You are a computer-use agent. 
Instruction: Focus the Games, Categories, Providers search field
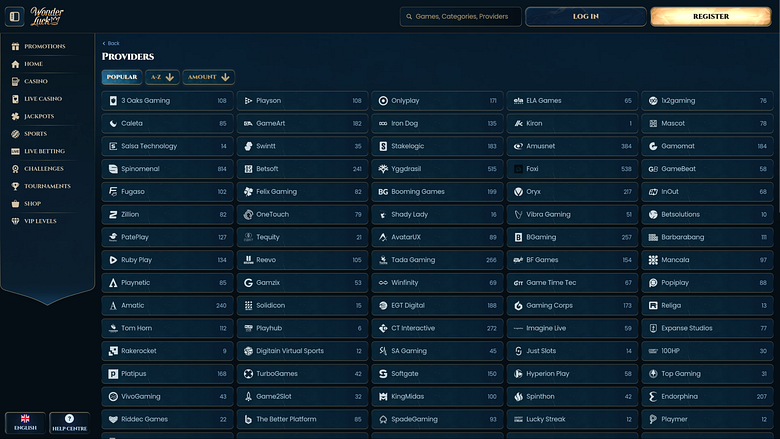tap(461, 16)
